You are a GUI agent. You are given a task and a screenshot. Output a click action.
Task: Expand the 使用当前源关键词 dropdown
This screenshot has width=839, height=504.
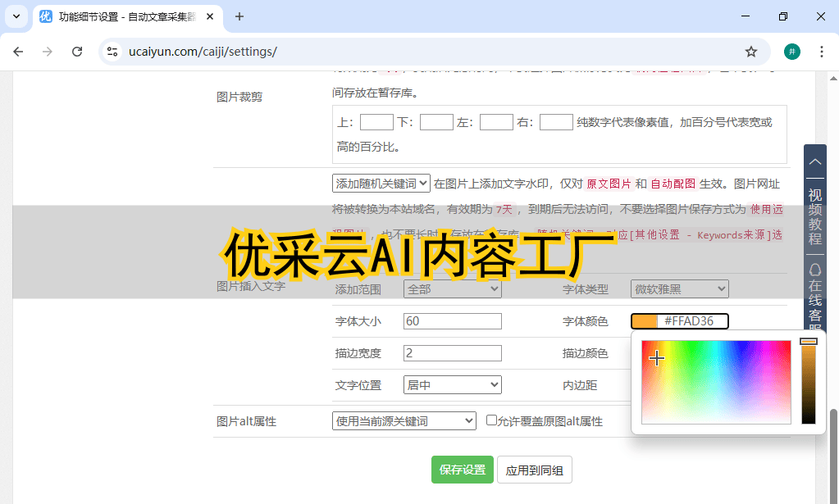coord(404,421)
